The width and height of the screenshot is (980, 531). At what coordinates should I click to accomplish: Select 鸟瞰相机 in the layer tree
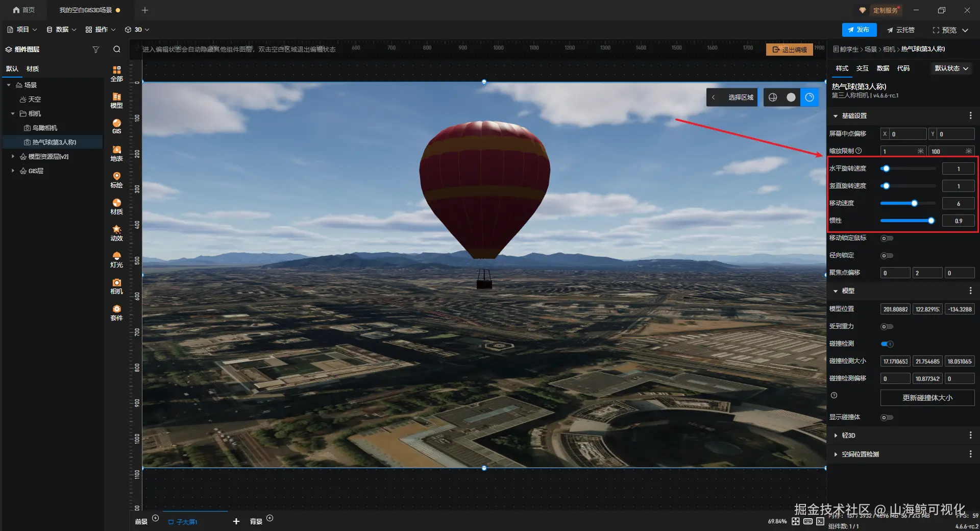tap(45, 128)
